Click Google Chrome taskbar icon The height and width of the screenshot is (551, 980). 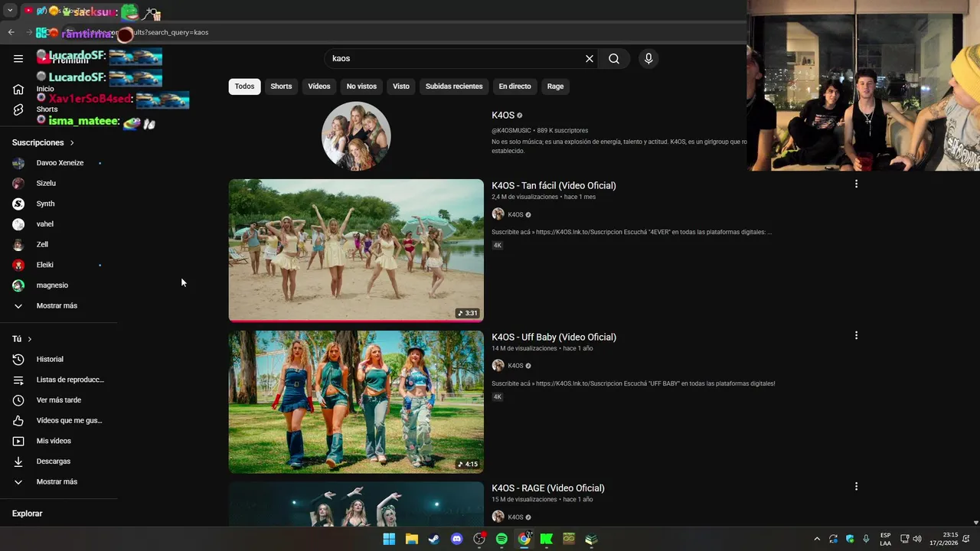pos(524,539)
